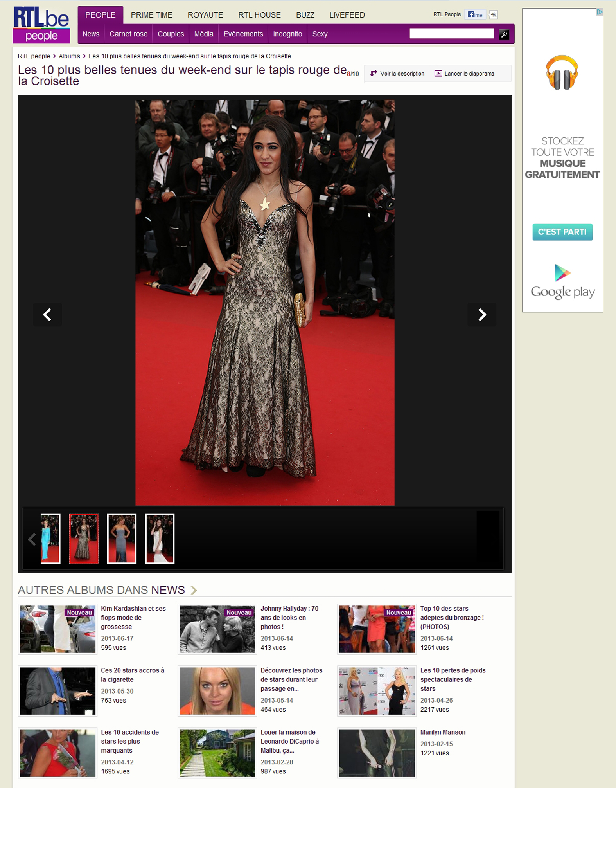Click the Facebook like button
The image size is (616, 863).
(x=475, y=15)
